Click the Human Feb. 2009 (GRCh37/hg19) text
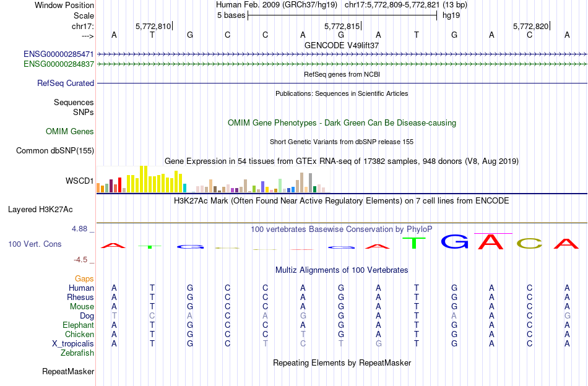This screenshot has height=386, width=588. pos(277,5)
